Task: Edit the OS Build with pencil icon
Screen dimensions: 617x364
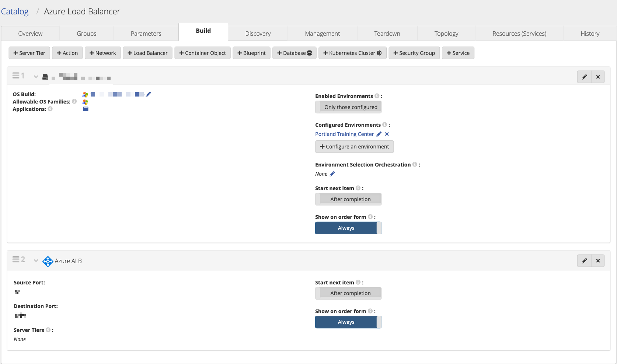Action: point(148,94)
